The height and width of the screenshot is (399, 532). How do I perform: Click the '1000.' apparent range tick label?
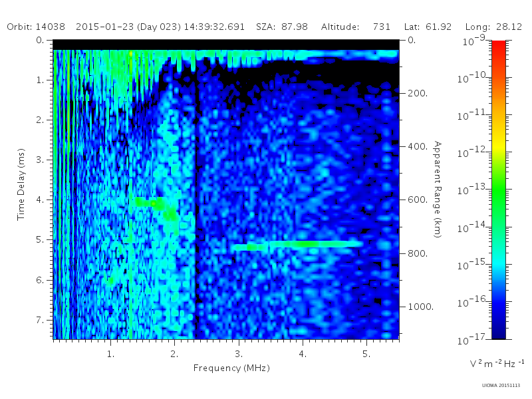tap(421, 307)
